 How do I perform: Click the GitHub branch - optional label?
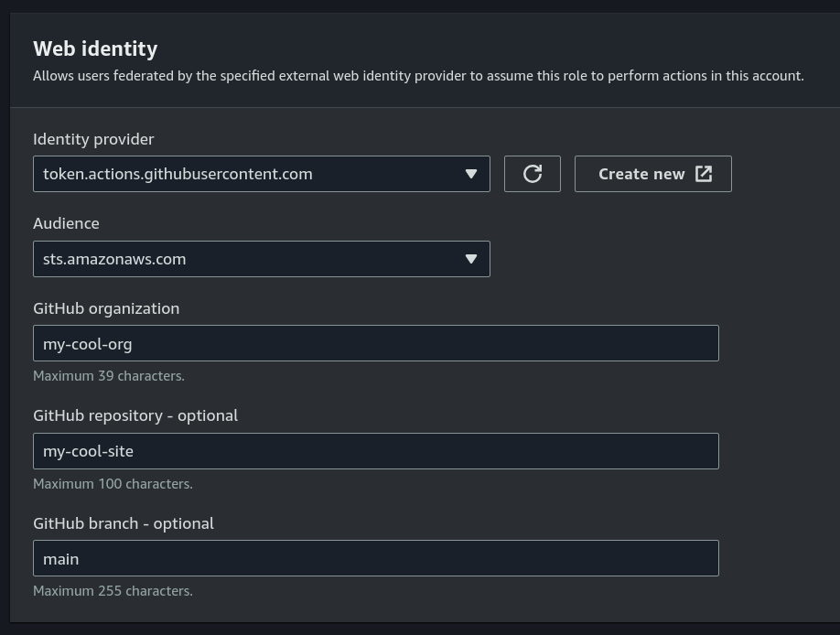pyautogui.click(x=124, y=523)
